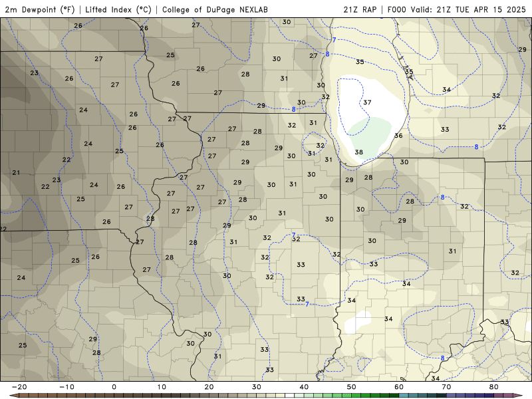The width and height of the screenshot is (532, 399).
Task: Click the colorbar label "60"
Action: pos(399,387)
